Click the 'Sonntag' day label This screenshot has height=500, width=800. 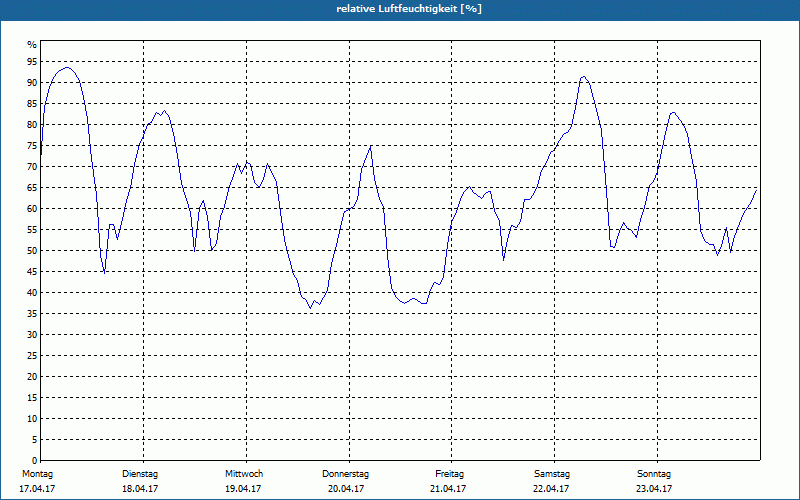point(654,474)
